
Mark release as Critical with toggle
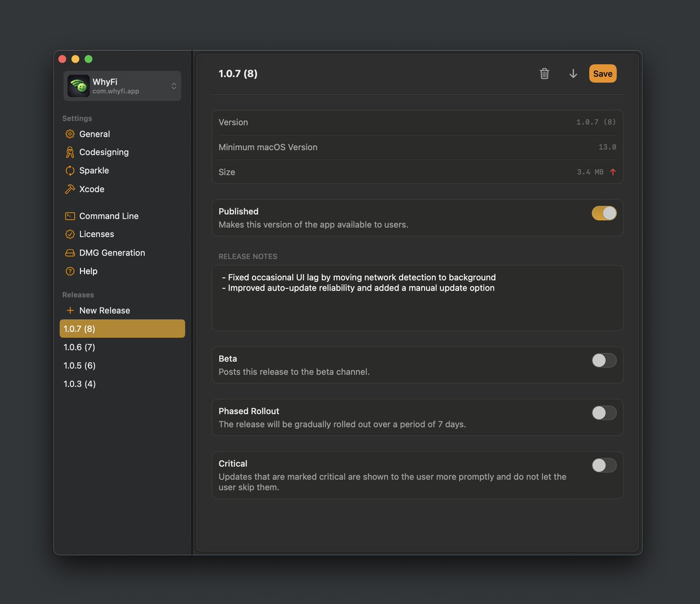click(x=604, y=465)
